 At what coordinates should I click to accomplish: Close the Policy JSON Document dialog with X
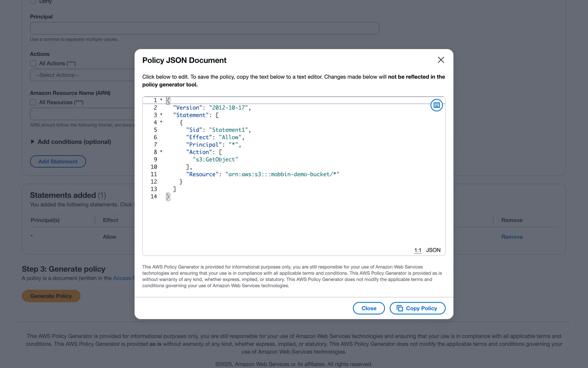441,60
